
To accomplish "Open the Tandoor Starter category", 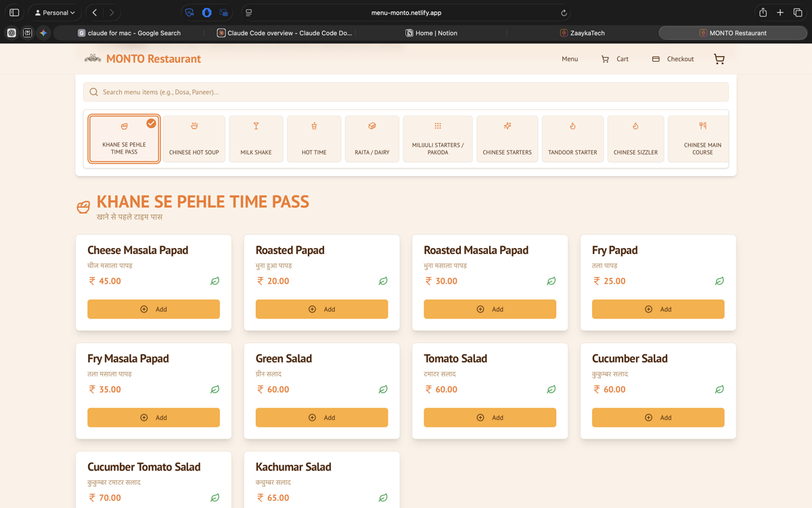I will [572, 139].
